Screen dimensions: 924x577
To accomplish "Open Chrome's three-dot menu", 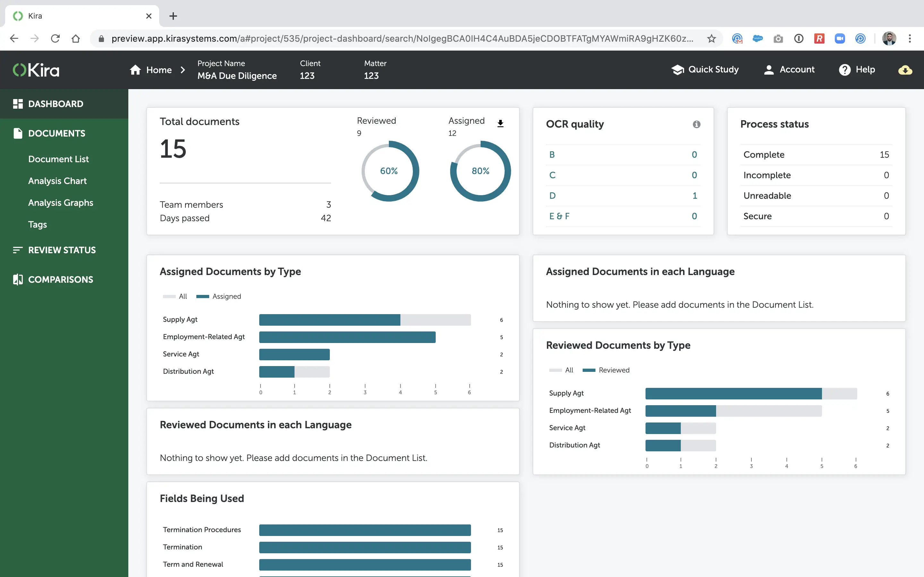I will pos(910,38).
